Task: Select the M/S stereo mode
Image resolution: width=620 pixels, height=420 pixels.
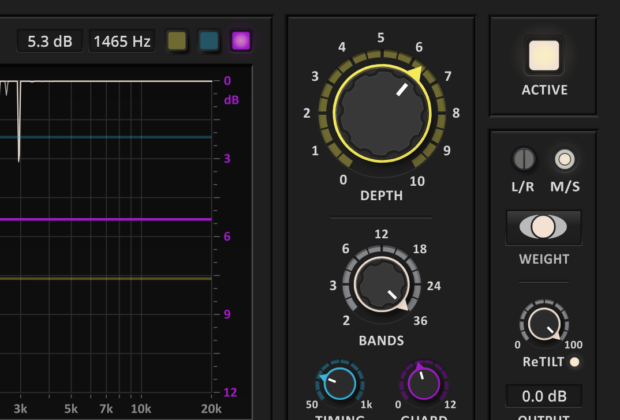Action: tap(565, 159)
